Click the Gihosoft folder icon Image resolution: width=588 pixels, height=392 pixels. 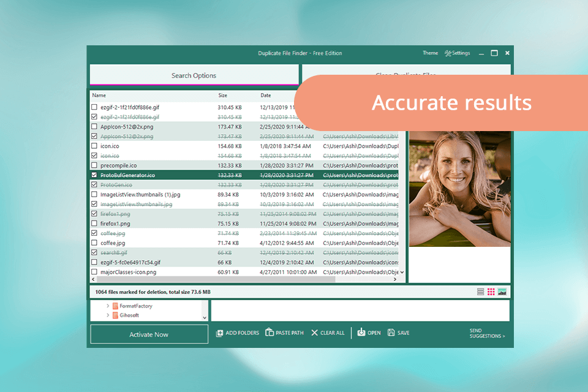pos(115,315)
